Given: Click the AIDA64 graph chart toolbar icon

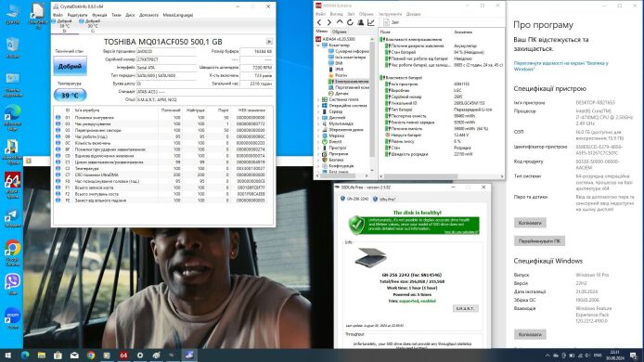Looking at the screenshot, I should tap(371, 22).
